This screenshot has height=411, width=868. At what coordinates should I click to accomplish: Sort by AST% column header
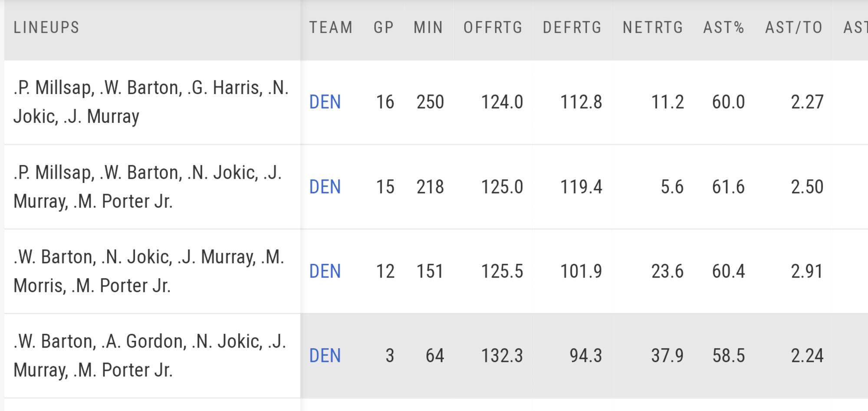pos(723,28)
